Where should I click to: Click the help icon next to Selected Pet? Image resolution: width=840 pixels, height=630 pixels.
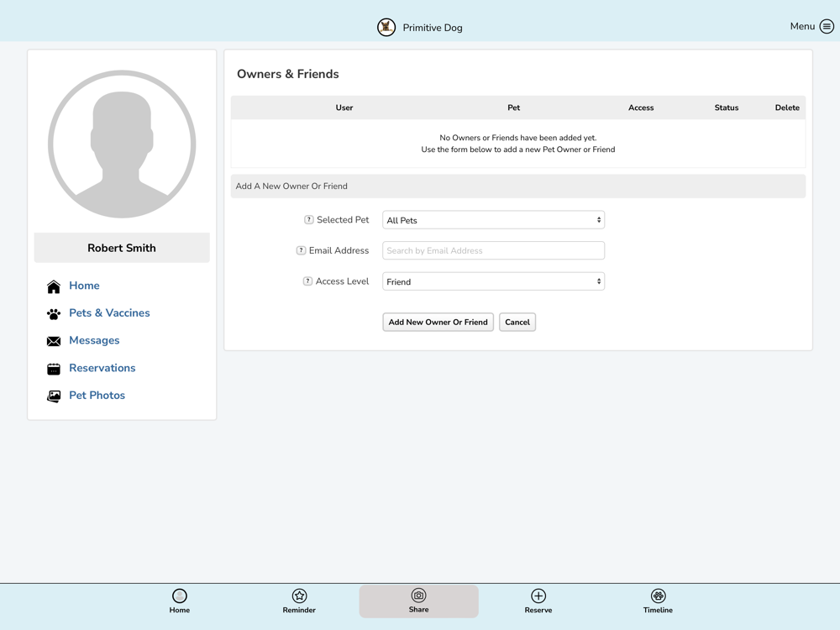point(308,219)
